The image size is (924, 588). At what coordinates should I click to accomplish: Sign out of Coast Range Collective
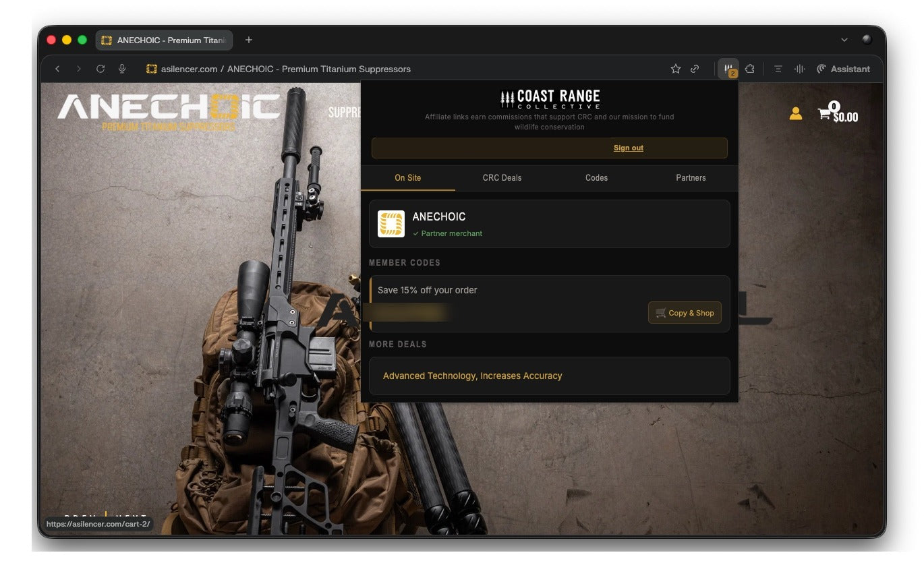tap(628, 148)
